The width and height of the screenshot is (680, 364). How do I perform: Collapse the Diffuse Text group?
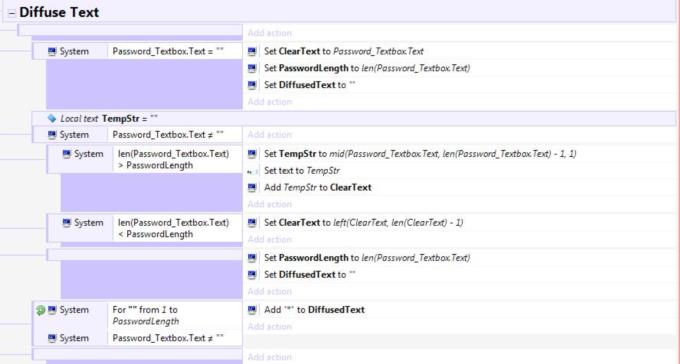tap(12, 13)
